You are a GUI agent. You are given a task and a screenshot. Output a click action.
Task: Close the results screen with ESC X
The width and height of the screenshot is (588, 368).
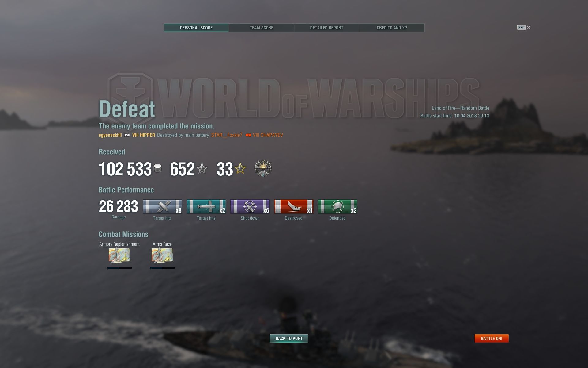coord(524,27)
